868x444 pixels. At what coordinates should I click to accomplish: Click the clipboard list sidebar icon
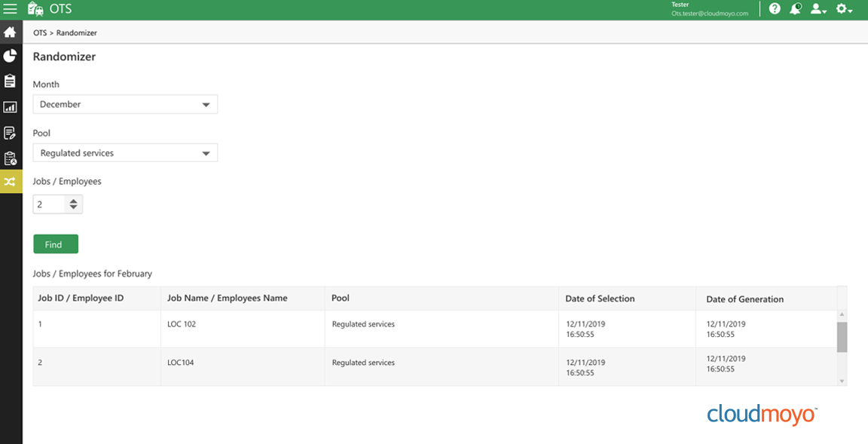(x=11, y=81)
